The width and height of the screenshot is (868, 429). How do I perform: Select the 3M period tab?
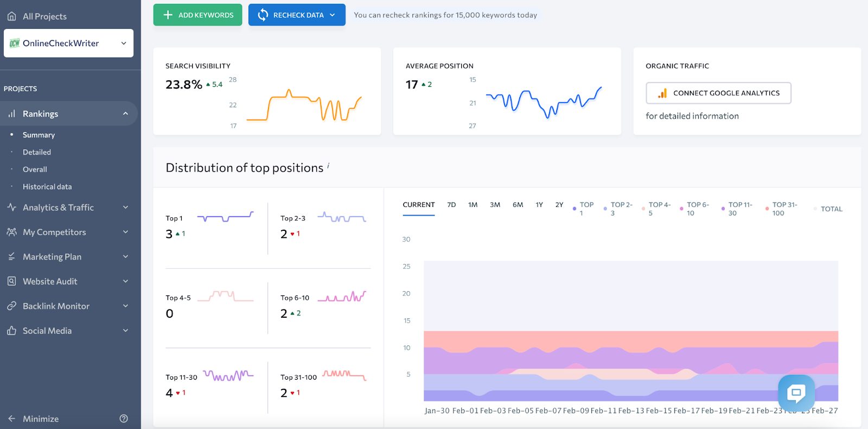(x=495, y=205)
